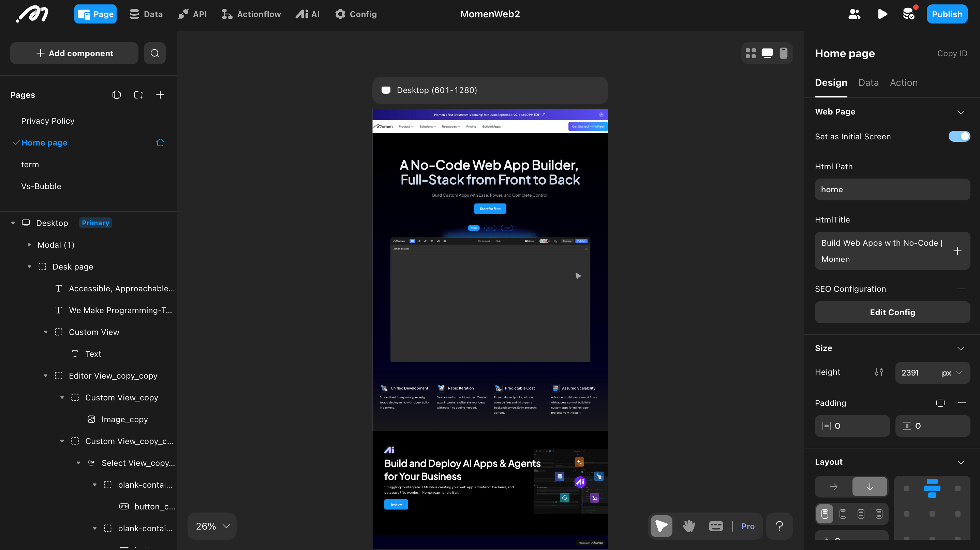Set layout direction to vertical arrow
This screenshot has height=550, width=980.
pyautogui.click(x=869, y=487)
